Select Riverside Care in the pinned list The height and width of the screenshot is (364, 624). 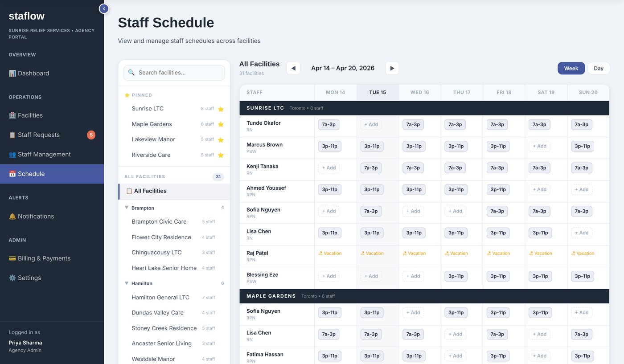point(174,155)
